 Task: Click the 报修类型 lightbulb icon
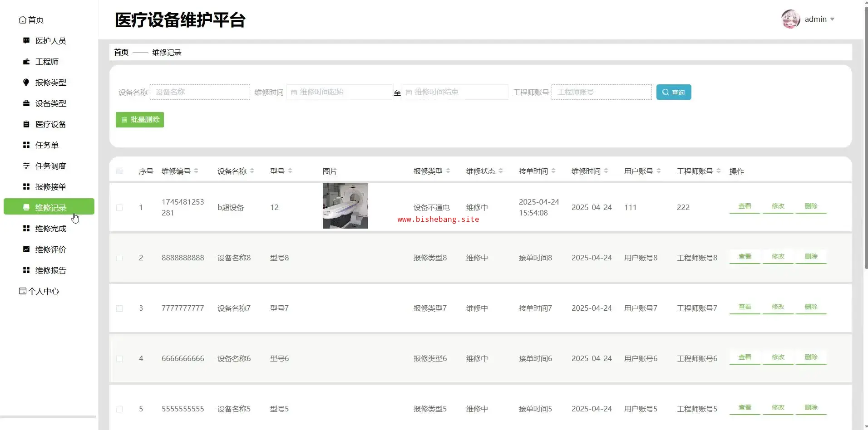click(26, 82)
